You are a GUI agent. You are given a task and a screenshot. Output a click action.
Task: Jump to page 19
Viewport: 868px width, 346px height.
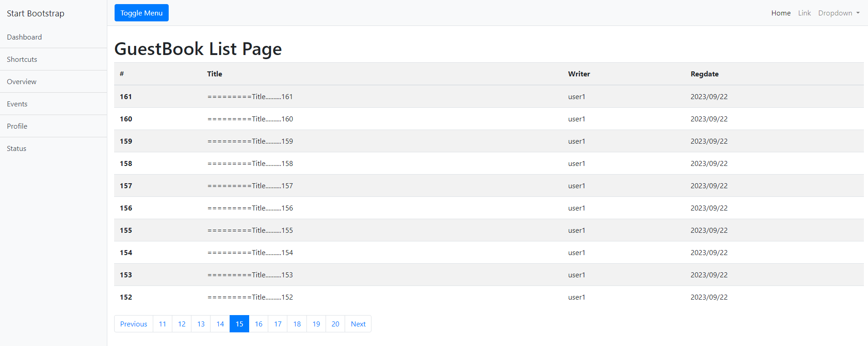(x=316, y=324)
